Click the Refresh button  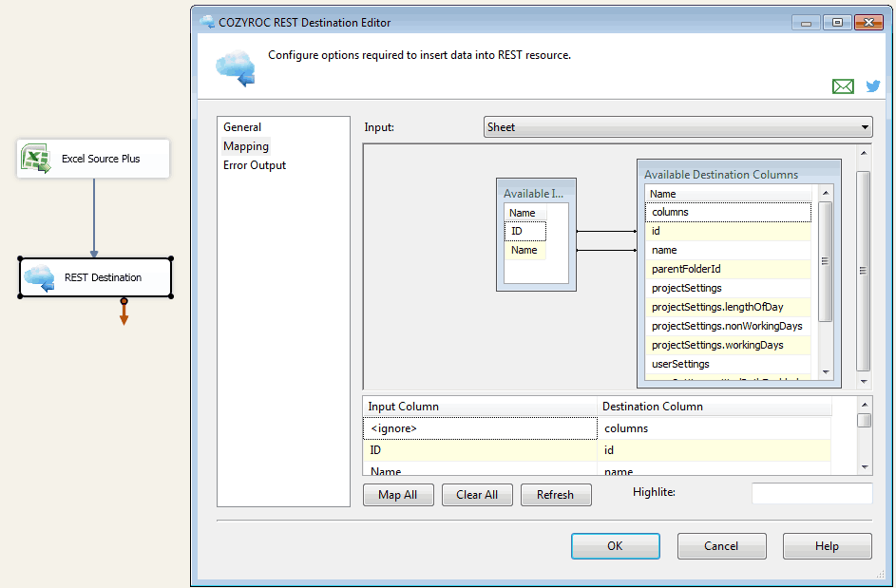pos(556,495)
